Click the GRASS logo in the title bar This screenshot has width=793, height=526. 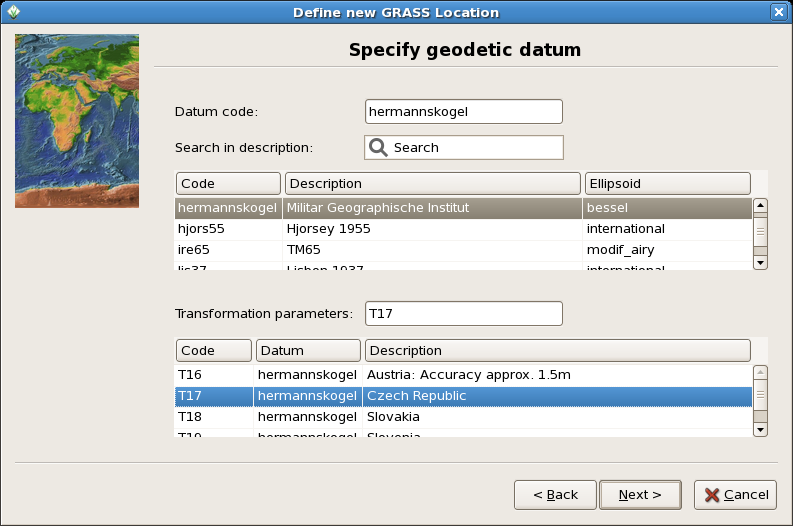(x=13, y=12)
